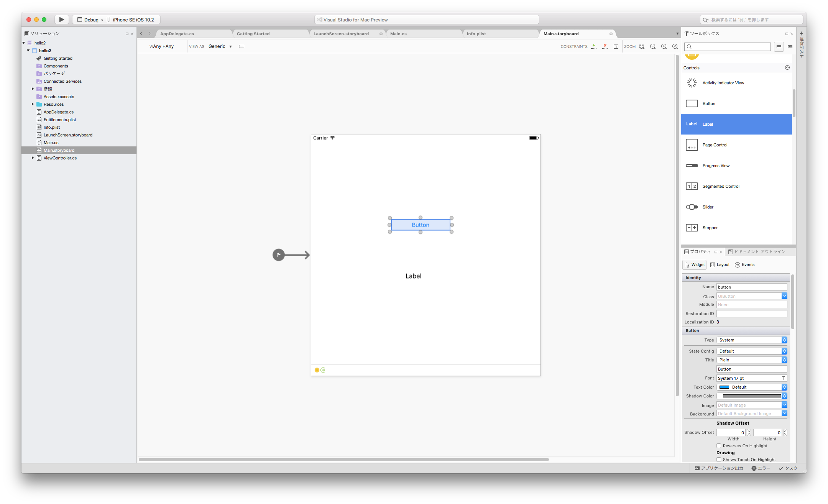Open the Text Color swatch dropdown

[x=752, y=387]
